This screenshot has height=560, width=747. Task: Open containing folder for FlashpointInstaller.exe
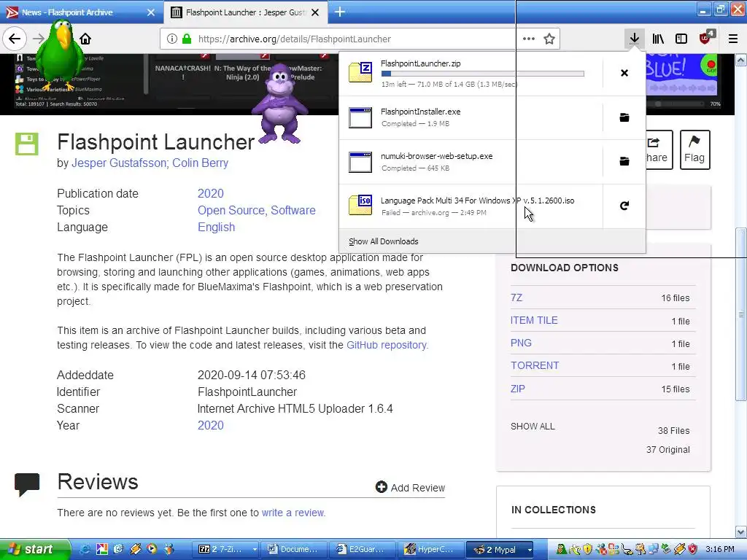[624, 117]
